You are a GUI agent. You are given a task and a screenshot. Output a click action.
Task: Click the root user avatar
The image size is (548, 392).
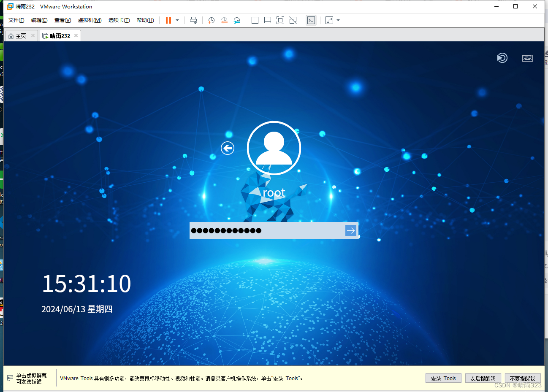pos(274,148)
